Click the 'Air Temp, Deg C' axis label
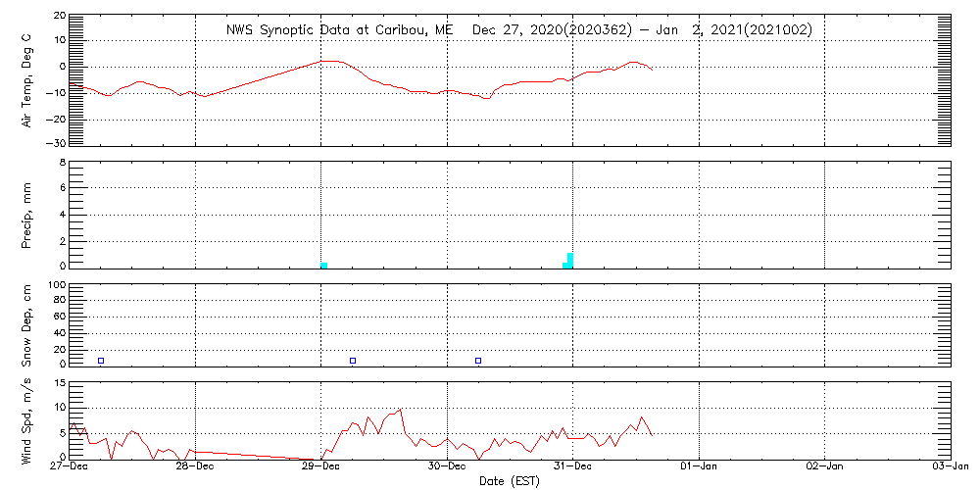 click(28, 79)
